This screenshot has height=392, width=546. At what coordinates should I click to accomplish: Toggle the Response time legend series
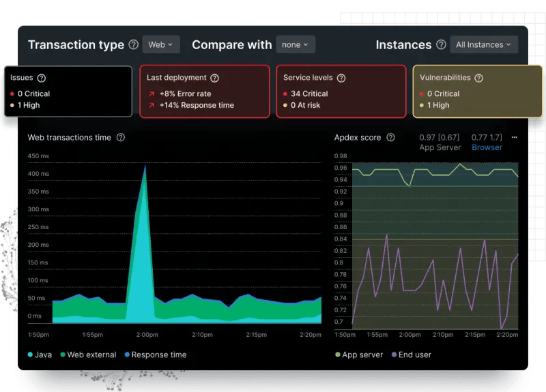156,355
